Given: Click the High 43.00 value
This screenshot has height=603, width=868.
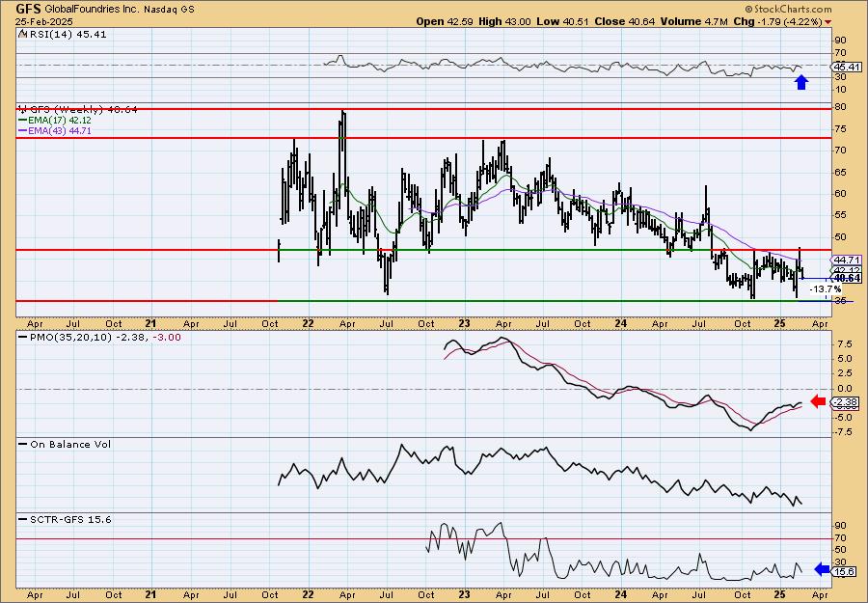Looking at the screenshot, I should click(x=504, y=21).
